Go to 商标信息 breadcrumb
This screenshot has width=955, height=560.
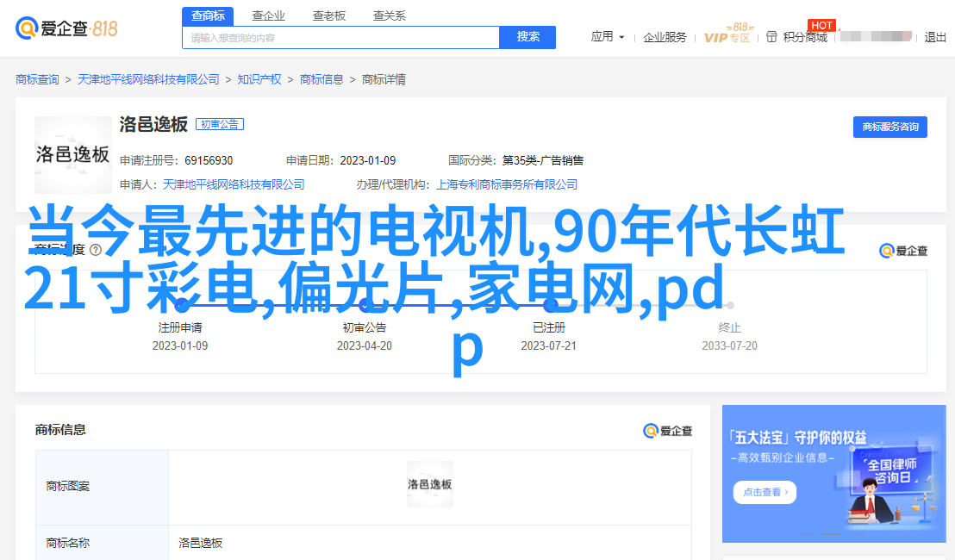(x=321, y=80)
